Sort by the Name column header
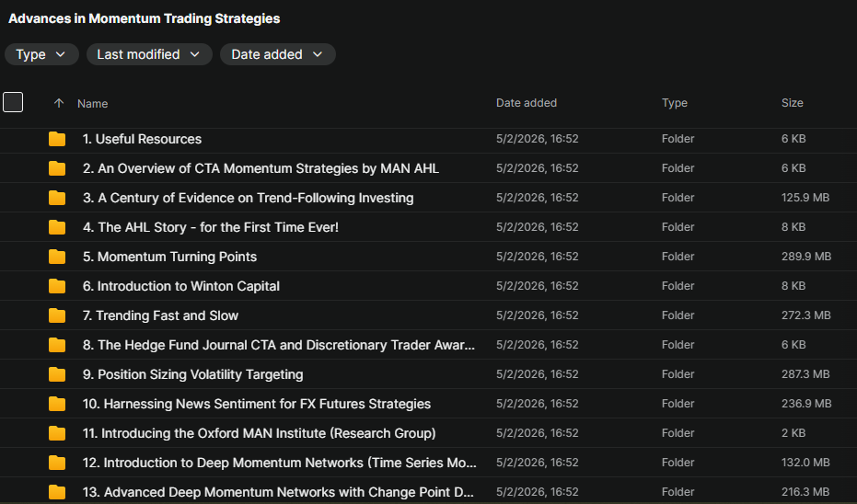This screenshot has width=857, height=504. pos(92,104)
